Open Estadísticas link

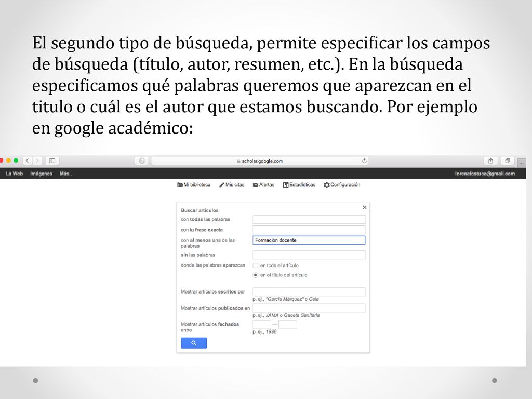(299, 184)
